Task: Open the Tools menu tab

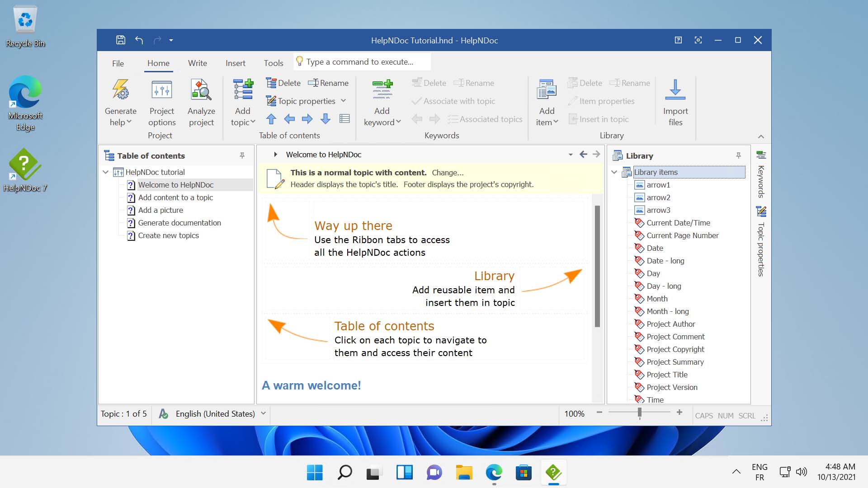Action: click(273, 63)
